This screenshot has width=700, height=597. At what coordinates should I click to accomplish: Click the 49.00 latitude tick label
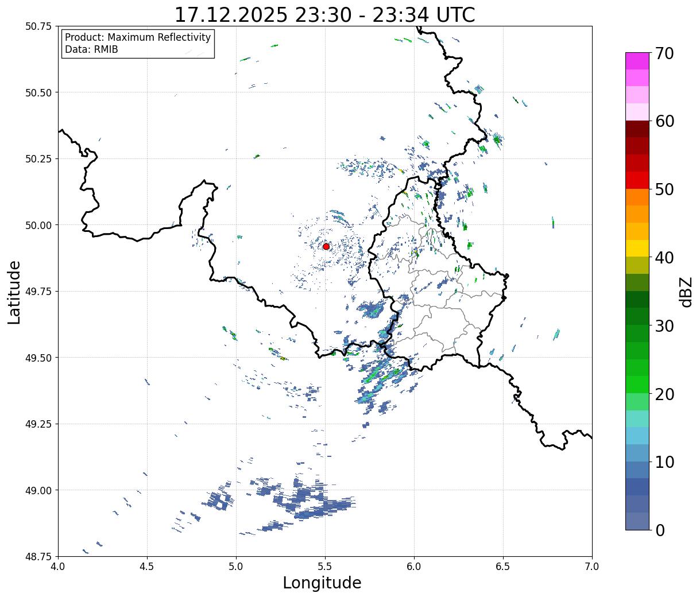coord(38,490)
